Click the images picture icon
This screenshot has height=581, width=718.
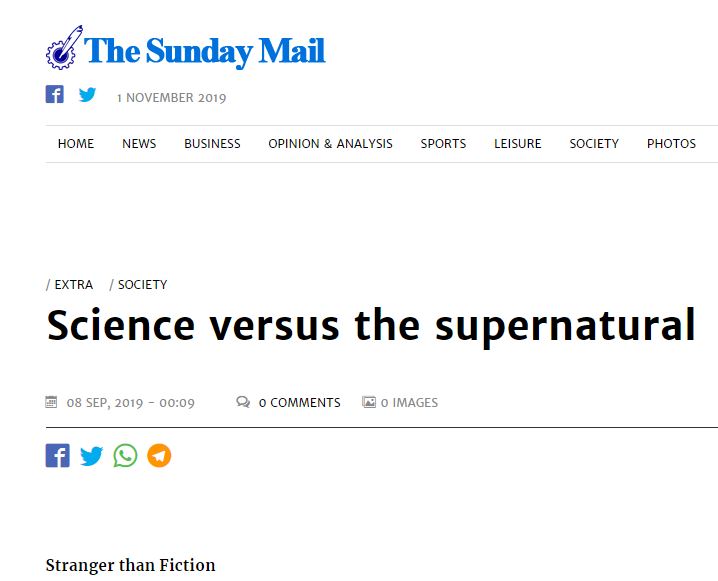point(369,402)
